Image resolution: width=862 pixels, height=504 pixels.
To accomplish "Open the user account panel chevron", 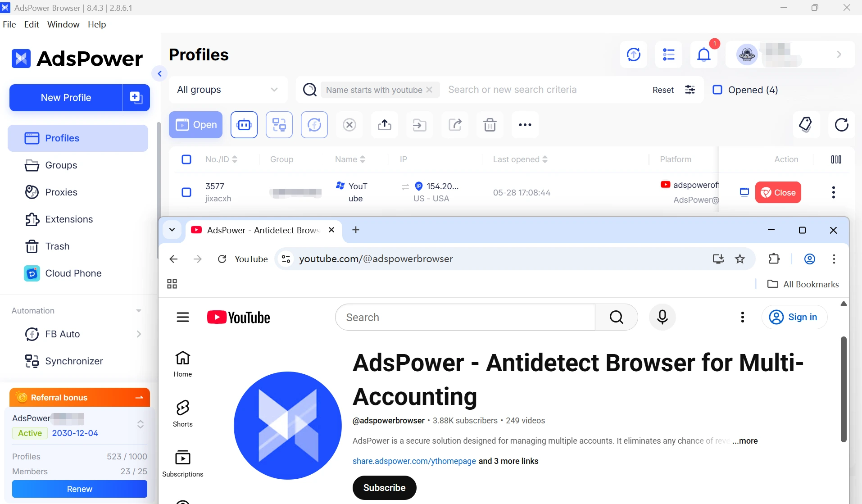I will click(839, 54).
